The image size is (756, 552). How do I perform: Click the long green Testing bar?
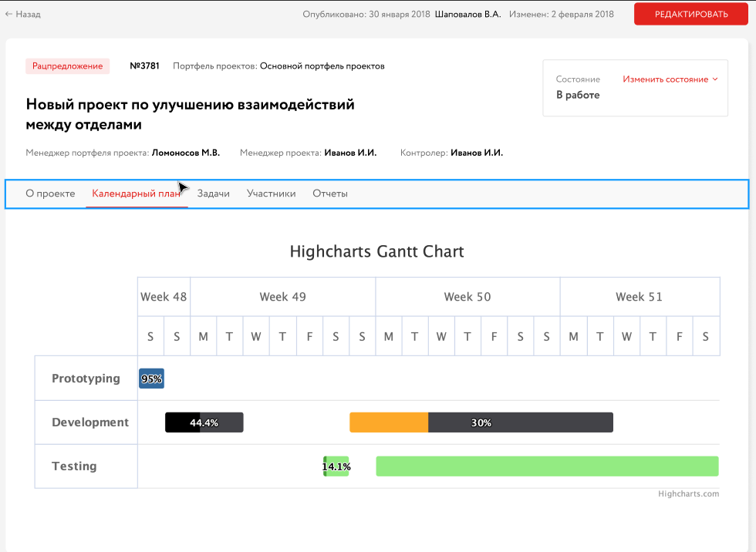[x=547, y=466]
